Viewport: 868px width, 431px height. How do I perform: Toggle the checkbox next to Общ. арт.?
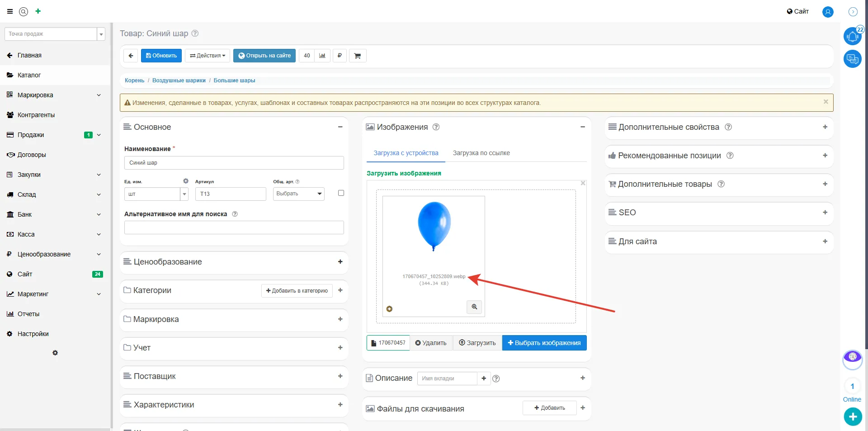[x=341, y=193]
